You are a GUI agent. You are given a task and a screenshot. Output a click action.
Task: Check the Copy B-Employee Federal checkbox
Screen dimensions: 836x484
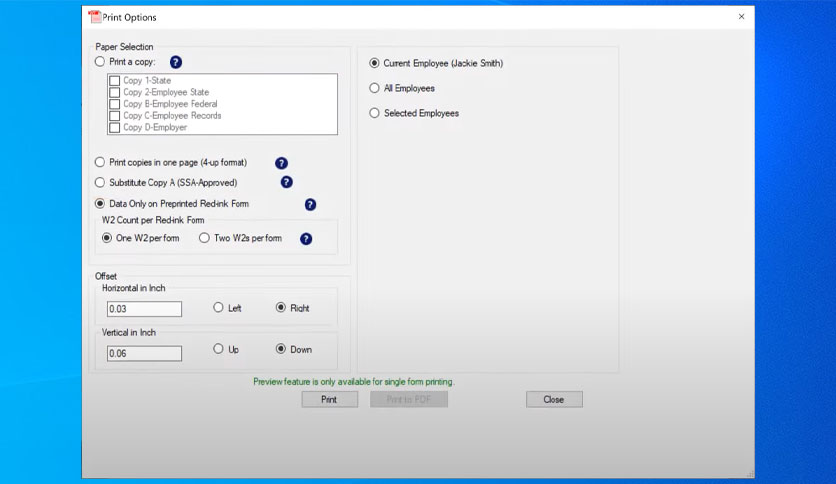(x=114, y=104)
